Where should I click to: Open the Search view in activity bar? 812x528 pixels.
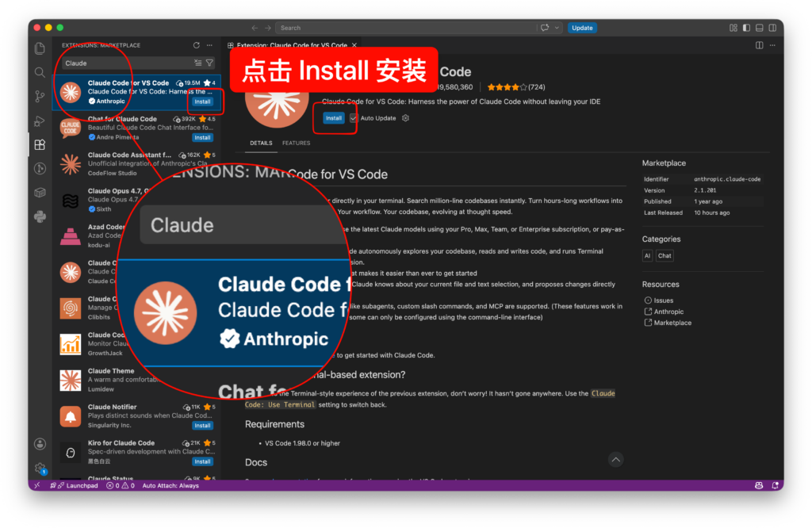point(40,72)
